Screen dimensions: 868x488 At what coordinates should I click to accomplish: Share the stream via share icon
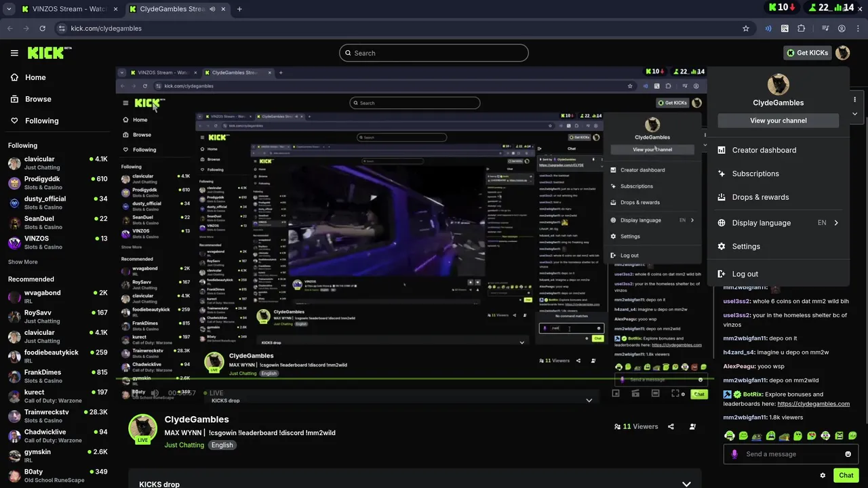click(x=671, y=426)
